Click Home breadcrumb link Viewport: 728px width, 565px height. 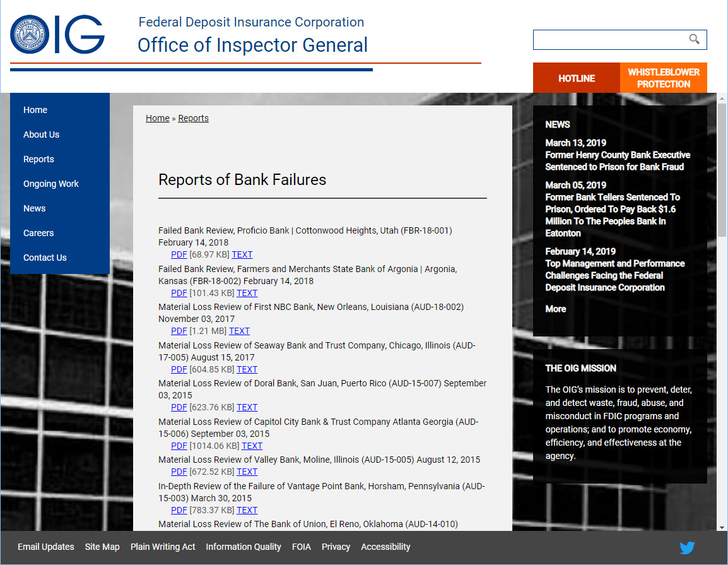pos(157,118)
